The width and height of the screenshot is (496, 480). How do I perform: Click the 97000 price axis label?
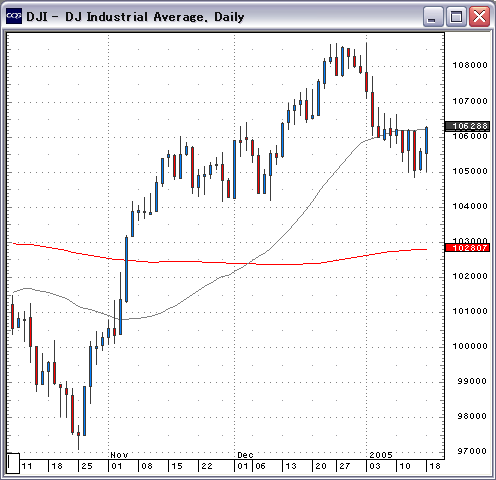(472, 451)
